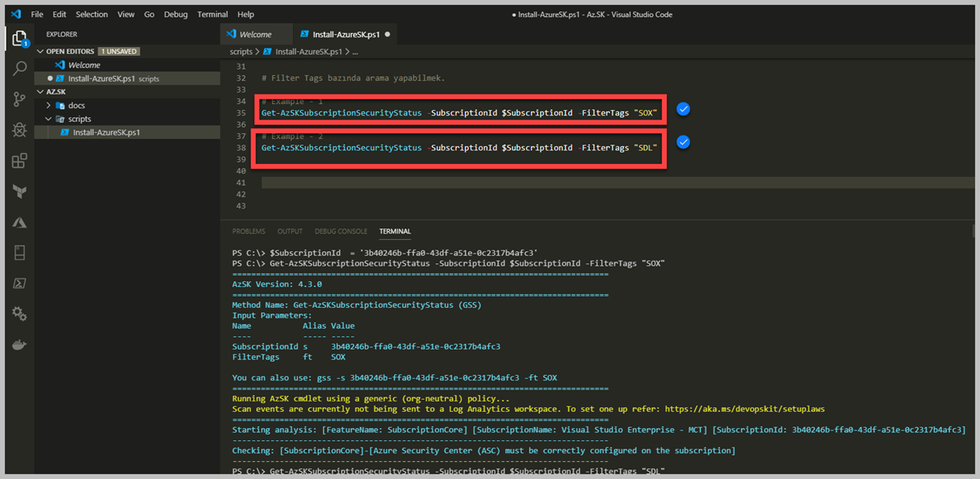Open the aka.ms/devopskit/setuplaws link
Screen dimensions: 980x479
click(x=743, y=410)
